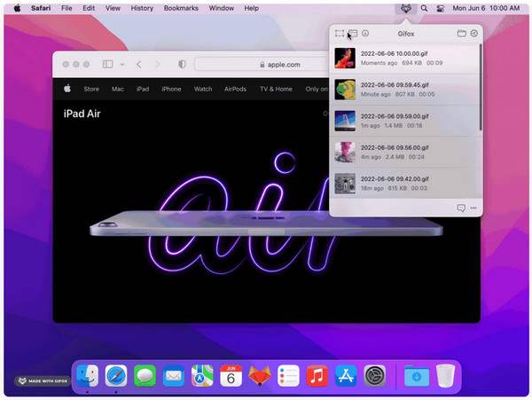The image size is (532, 400).
Task: Start a selection-area recording in Gifox
Action: click(340, 33)
